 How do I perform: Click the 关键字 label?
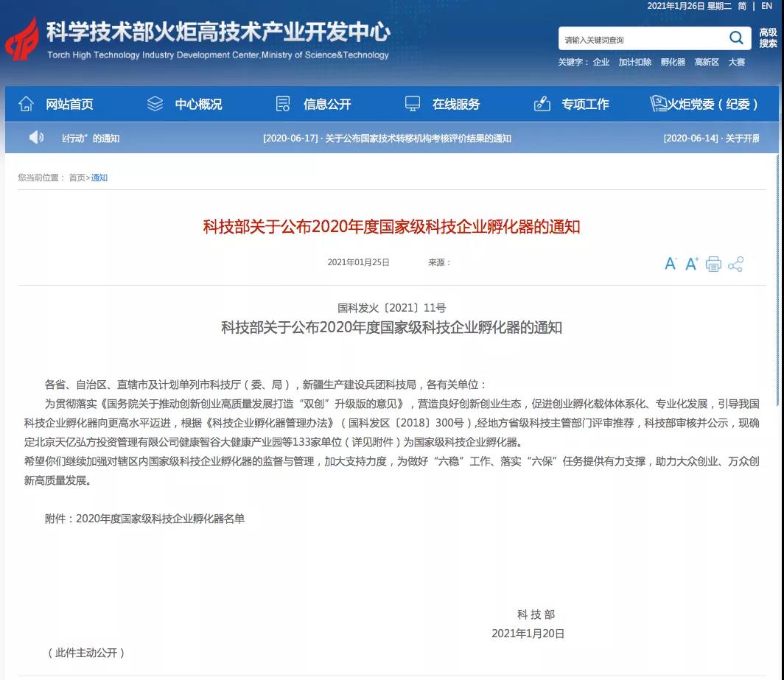[573, 62]
